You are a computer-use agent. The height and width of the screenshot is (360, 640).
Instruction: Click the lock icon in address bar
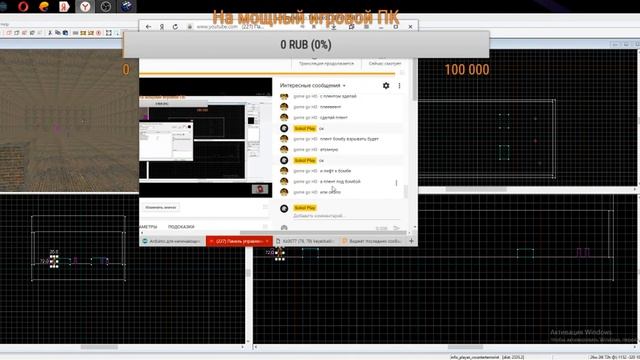coord(190,27)
